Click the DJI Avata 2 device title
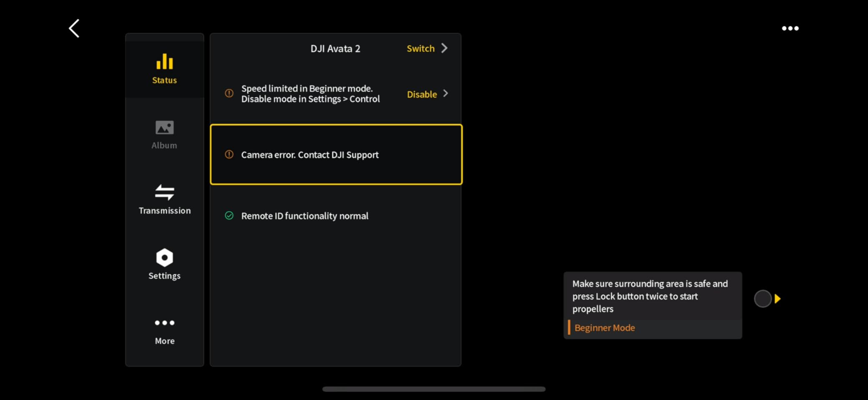 pyautogui.click(x=335, y=49)
